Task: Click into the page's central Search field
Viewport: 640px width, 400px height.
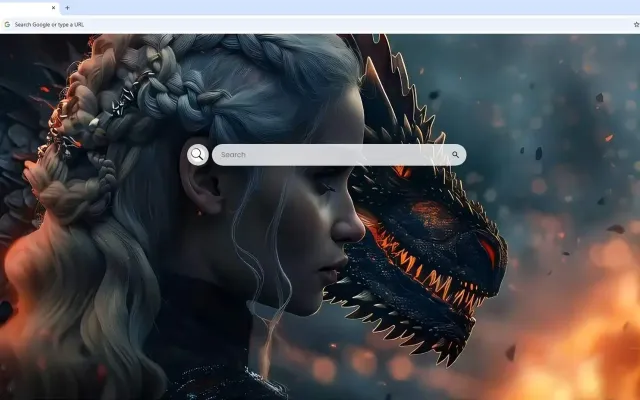Action: (339, 155)
